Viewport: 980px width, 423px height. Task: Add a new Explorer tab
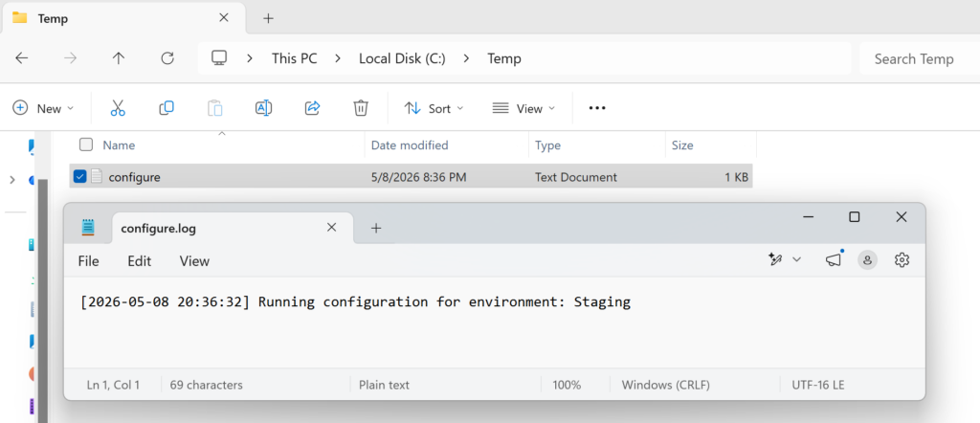coord(268,18)
